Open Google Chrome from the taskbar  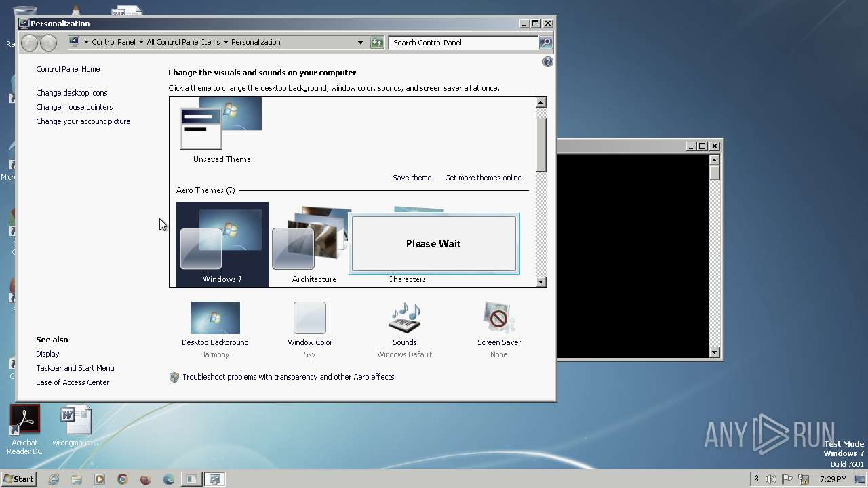123,479
